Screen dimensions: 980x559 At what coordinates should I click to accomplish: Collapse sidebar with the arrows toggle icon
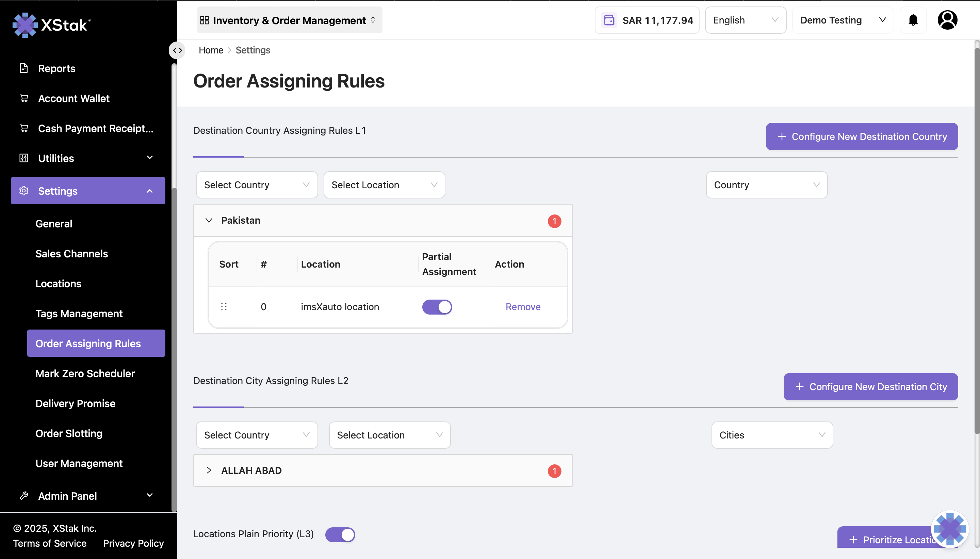point(177,50)
